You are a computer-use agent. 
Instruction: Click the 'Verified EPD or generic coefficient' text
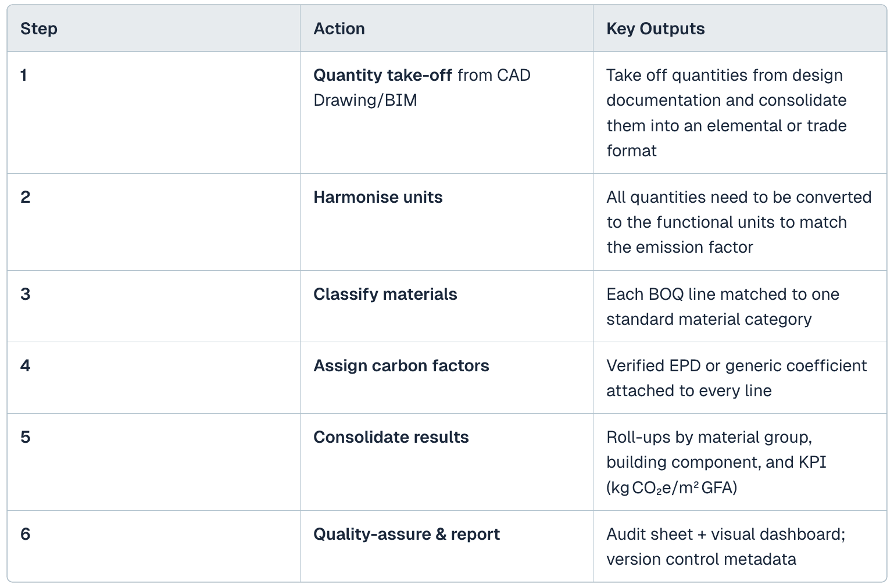click(736, 365)
